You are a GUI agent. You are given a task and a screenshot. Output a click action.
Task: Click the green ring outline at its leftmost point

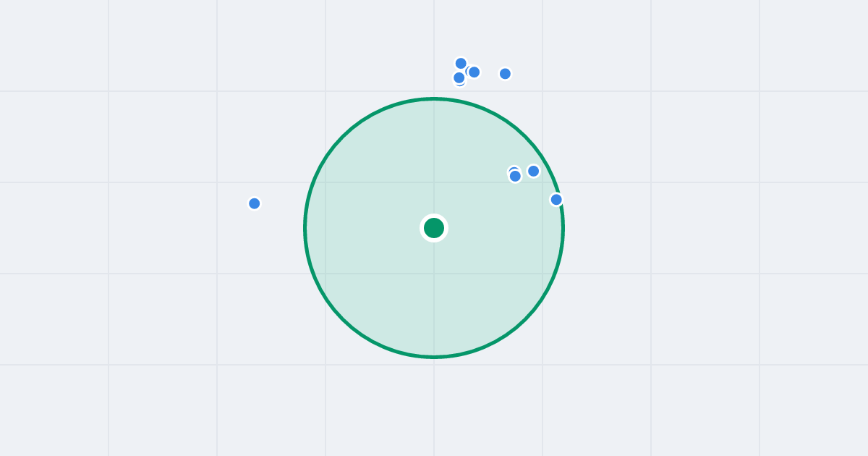[x=305, y=228]
